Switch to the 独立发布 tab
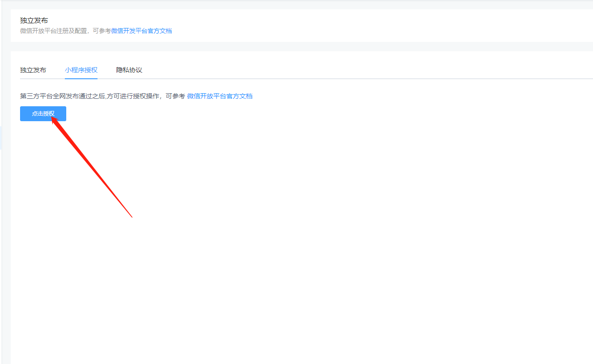 tap(33, 70)
